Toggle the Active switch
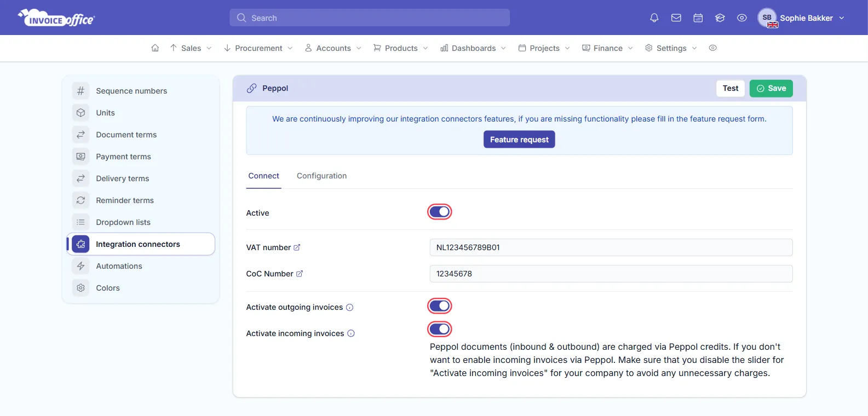This screenshot has width=868, height=416. tap(439, 212)
